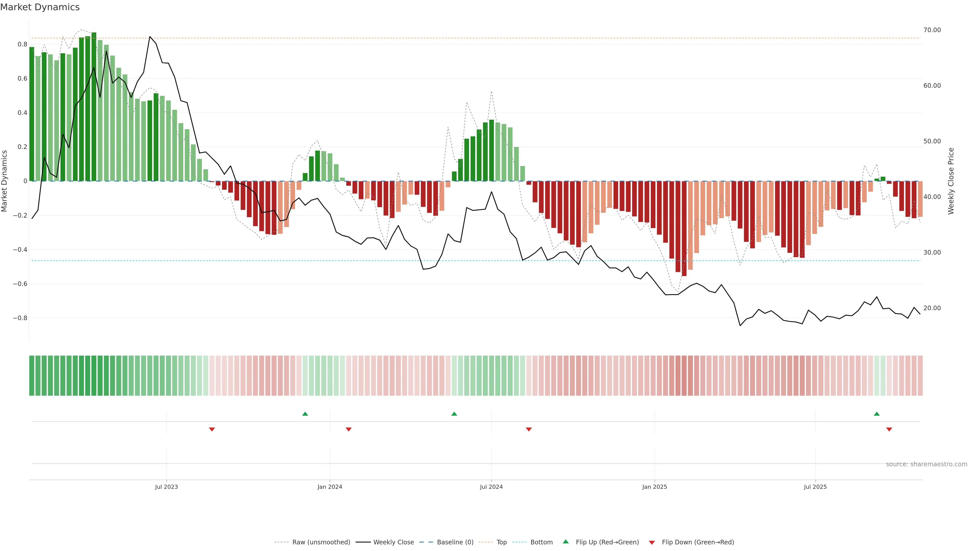Click the green triangle icon in legend
The width and height of the screenshot is (980, 551).
tap(566, 542)
